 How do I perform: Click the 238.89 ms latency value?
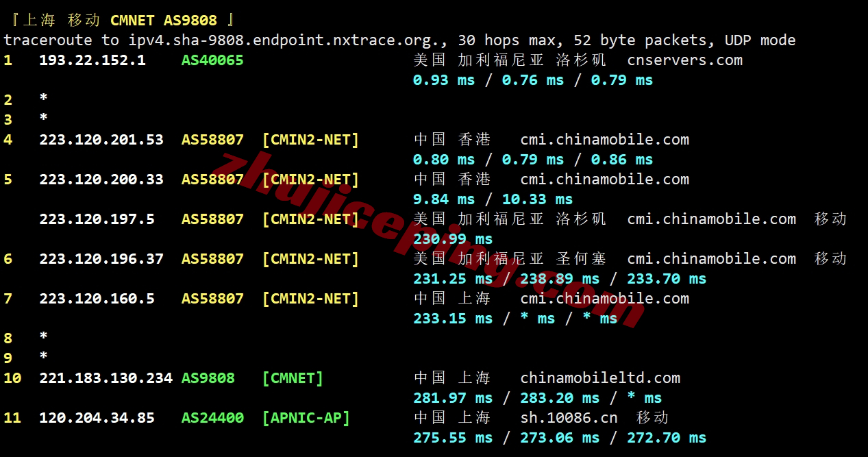coord(560,279)
